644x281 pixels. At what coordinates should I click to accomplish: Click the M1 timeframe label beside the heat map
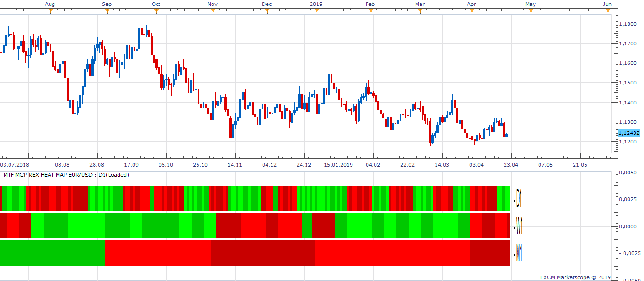click(518, 253)
